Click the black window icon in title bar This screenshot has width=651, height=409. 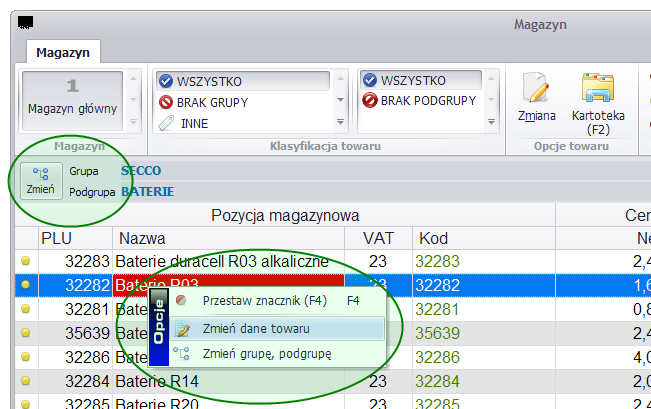click(x=25, y=22)
